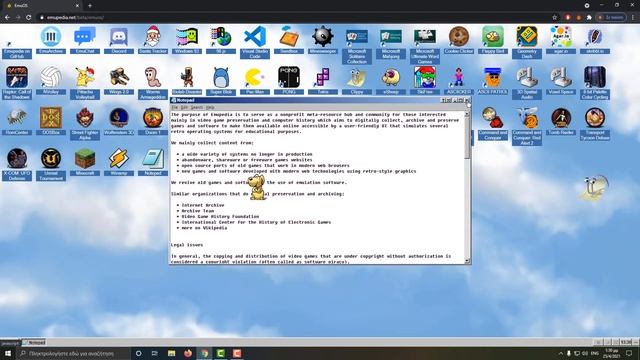This screenshot has height=360, width=640.
Task: Click Notepad's vertical scrollbar thumb
Action: (467, 139)
